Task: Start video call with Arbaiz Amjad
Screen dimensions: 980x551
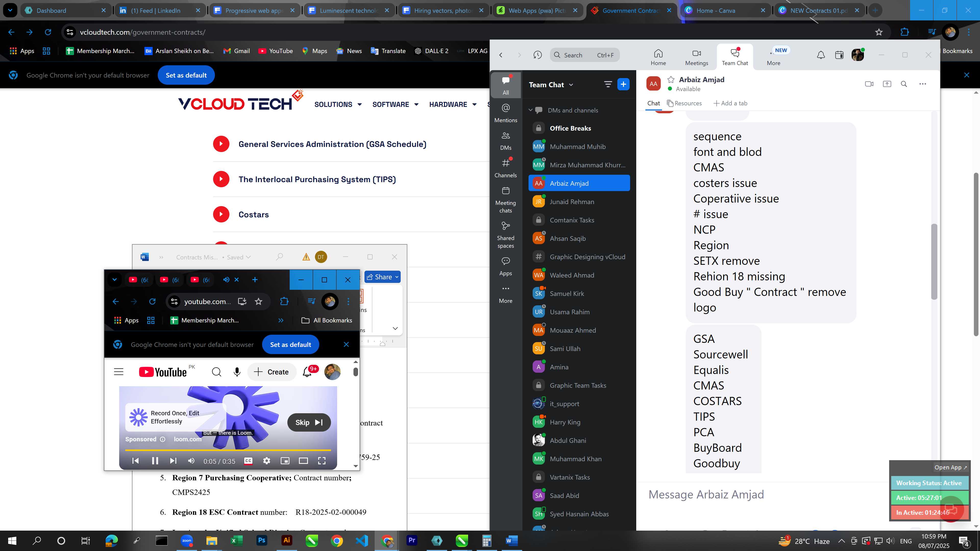Action: (x=869, y=84)
